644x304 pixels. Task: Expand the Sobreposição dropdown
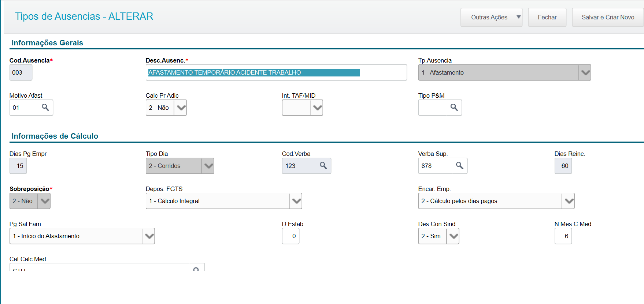click(x=44, y=201)
